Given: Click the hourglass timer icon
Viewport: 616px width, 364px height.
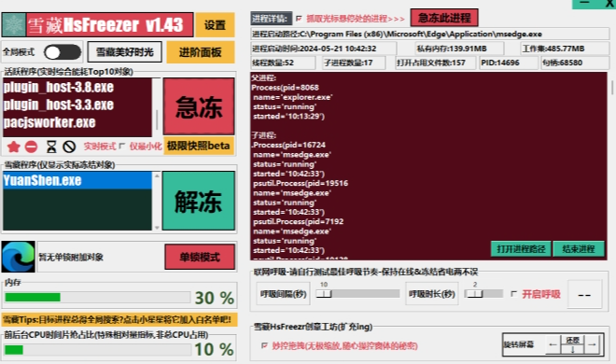Looking at the screenshot, I should pyautogui.click(x=51, y=147).
